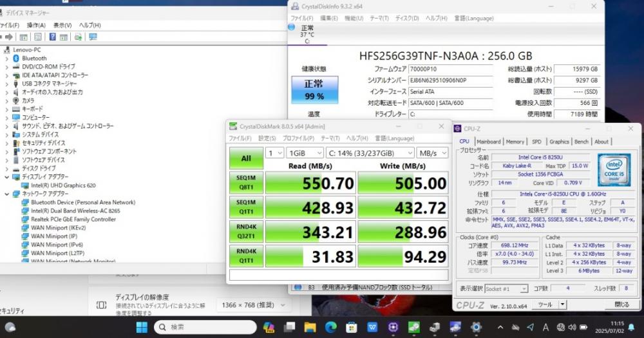Run the SEQ1M Q1T1 test button
644x338 pixels.
[246, 207]
